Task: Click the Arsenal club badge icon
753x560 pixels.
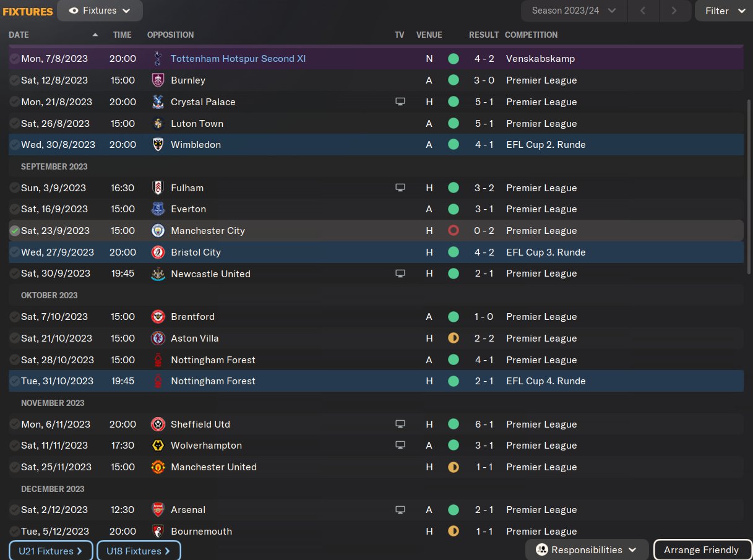Action: point(158,510)
